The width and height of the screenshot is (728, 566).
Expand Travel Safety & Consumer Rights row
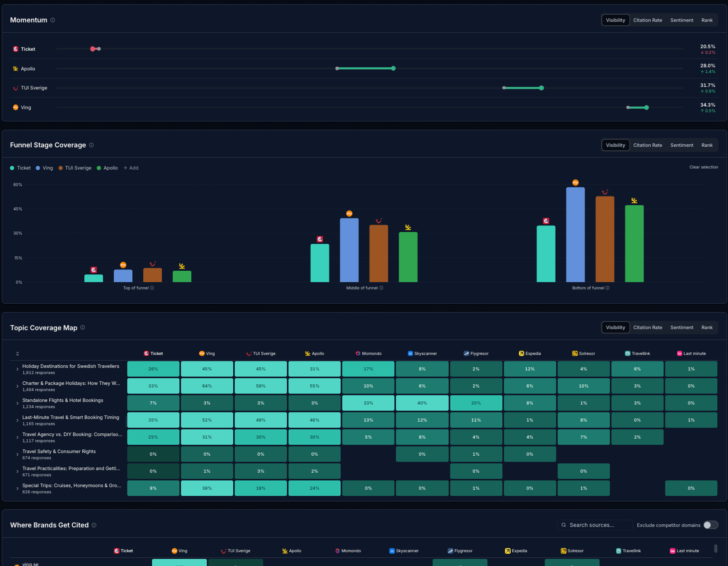(x=17, y=454)
